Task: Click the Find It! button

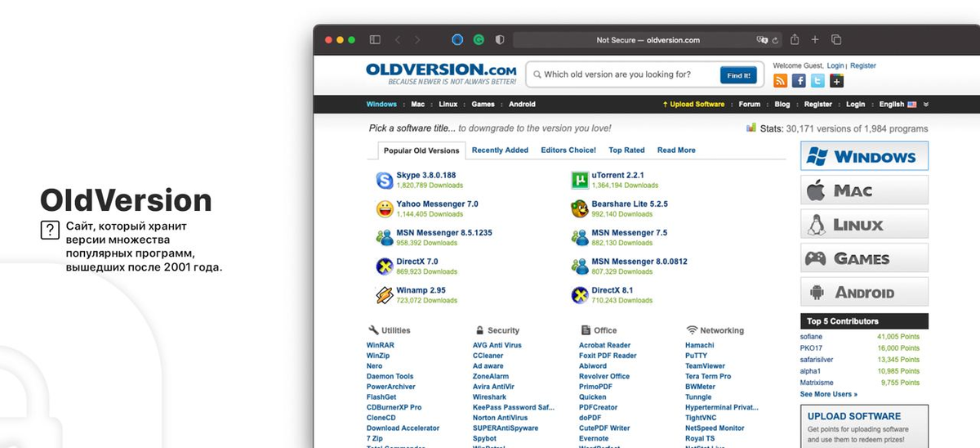Action: coord(738,75)
